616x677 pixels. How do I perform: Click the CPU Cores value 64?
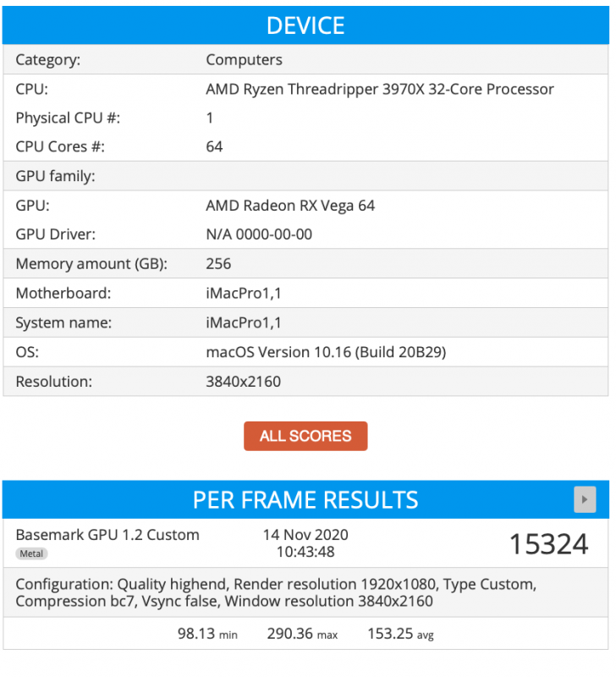coord(214,146)
